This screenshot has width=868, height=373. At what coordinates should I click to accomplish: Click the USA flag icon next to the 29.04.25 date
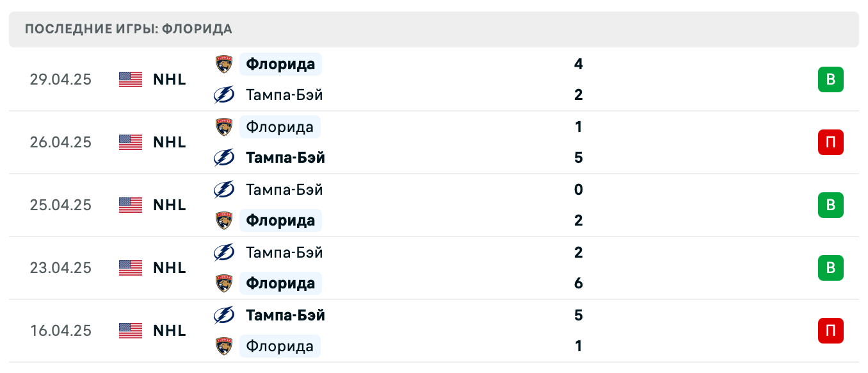[130, 79]
